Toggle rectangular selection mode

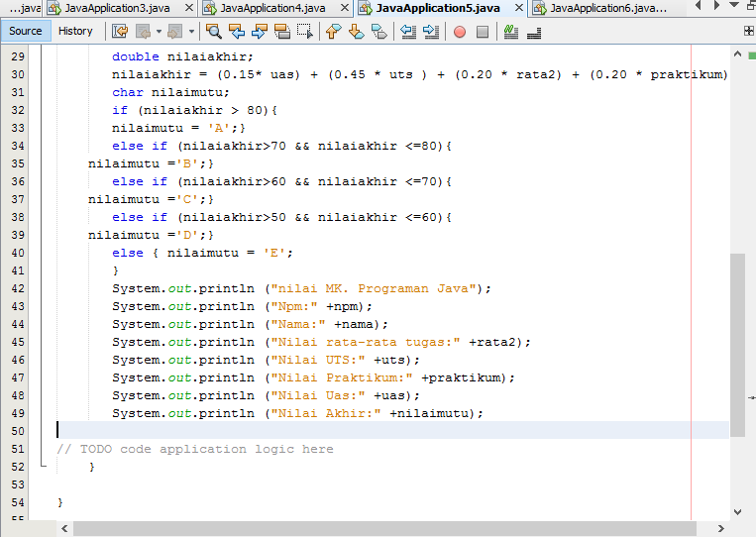(305, 32)
